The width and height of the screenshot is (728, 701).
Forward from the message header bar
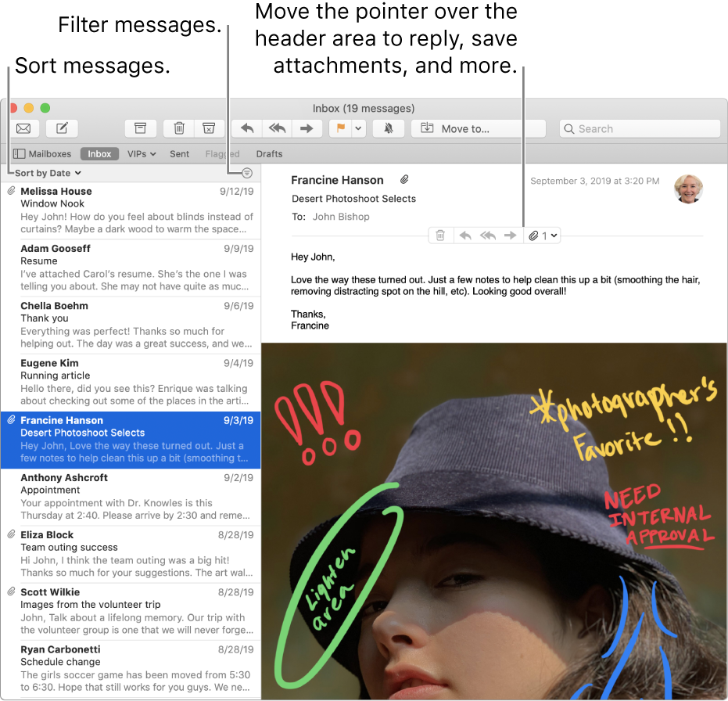[x=511, y=235]
